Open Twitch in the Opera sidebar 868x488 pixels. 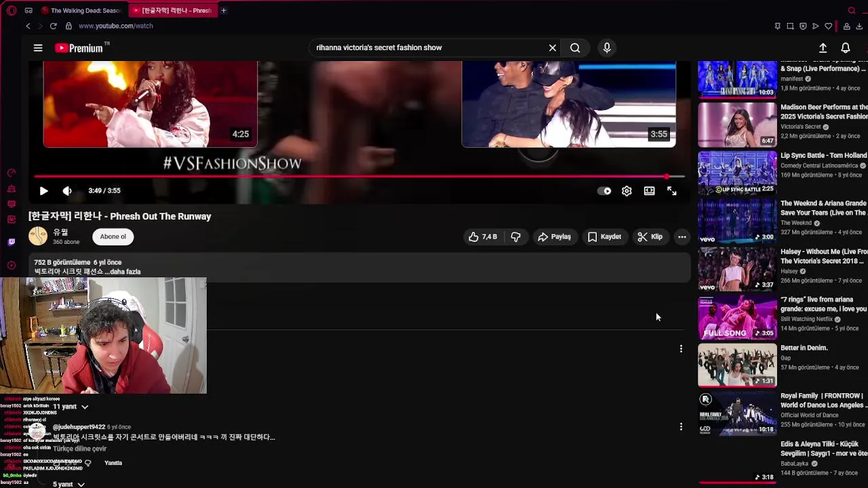12,242
